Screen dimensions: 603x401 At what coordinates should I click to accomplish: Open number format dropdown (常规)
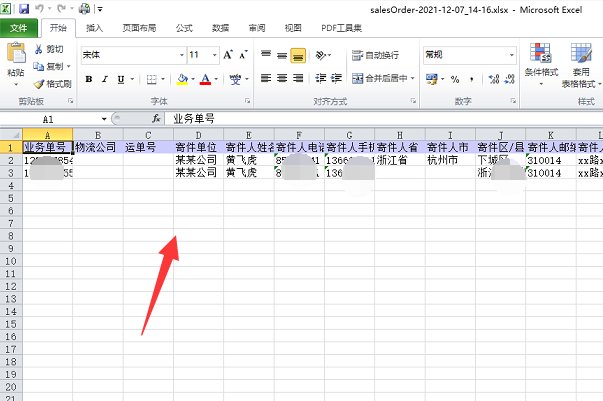click(x=511, y=55)
